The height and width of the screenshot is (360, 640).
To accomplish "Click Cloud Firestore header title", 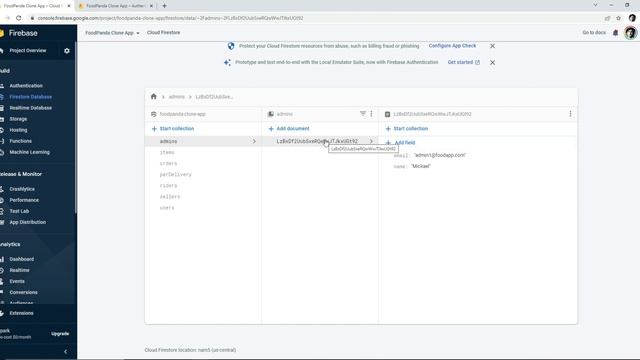I will 163,32.
